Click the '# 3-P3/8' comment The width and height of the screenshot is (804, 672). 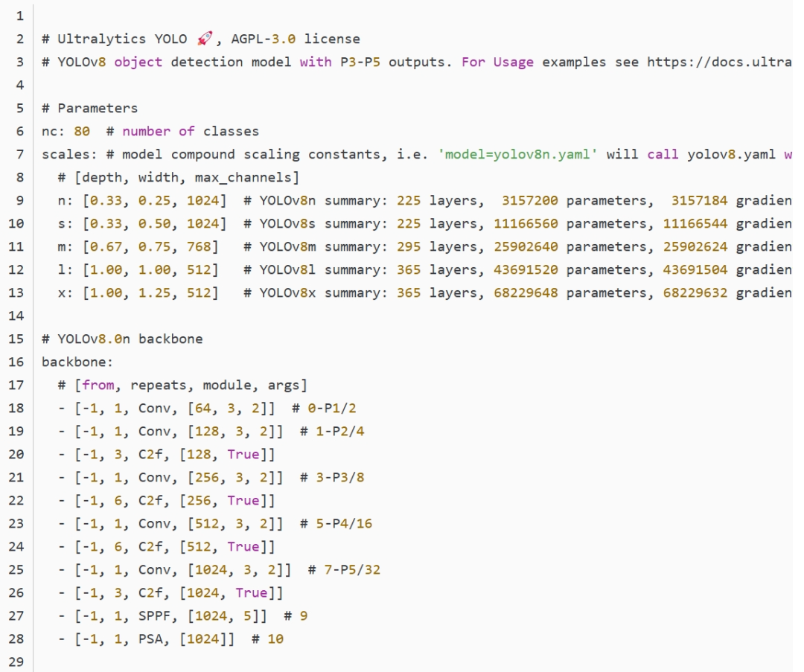(332, 477)
